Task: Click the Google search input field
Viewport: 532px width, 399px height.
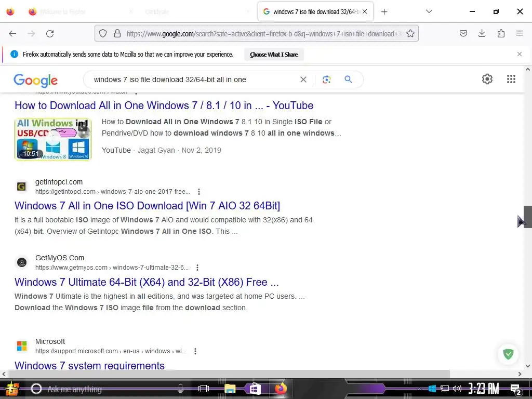Action: click(x=193, y=79)
